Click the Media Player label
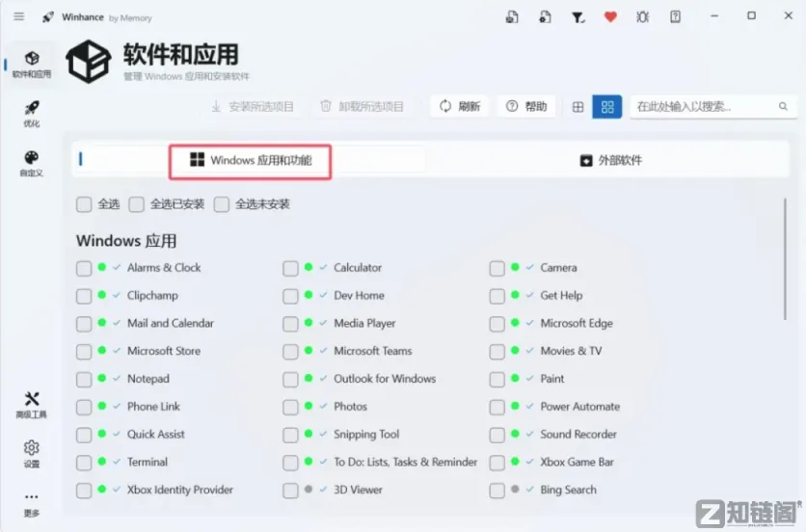This screenshot has height=532, width=806. click(x=364, y=323)
